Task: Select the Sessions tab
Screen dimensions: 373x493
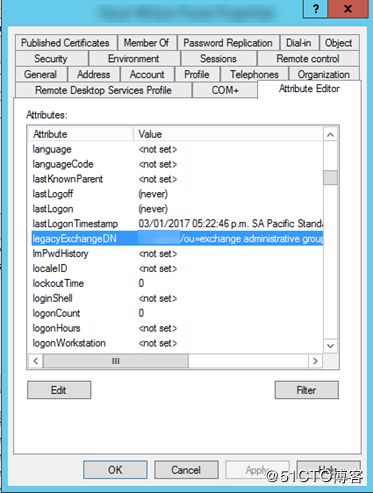Action: point(219,58)
